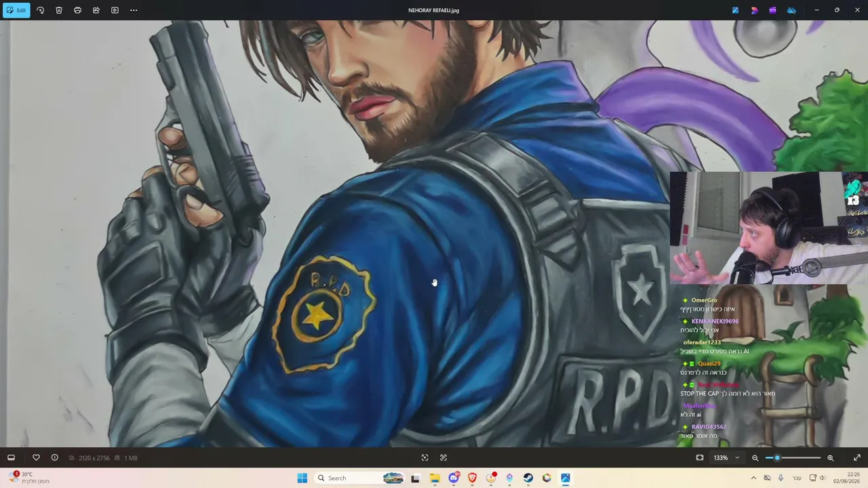Click the Edit button in Photos
Viewport: 868px width, 488px height.
pos(16,10)
